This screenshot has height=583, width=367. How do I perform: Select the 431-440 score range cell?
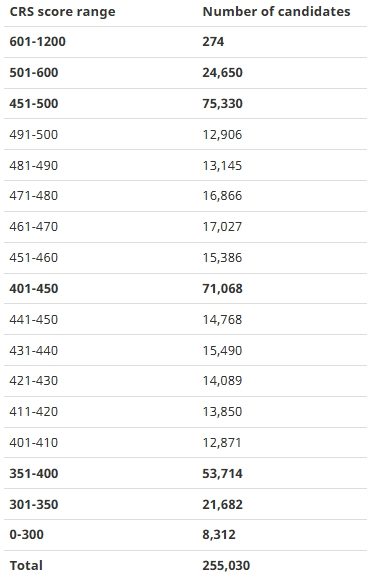(x=34, y=351)
